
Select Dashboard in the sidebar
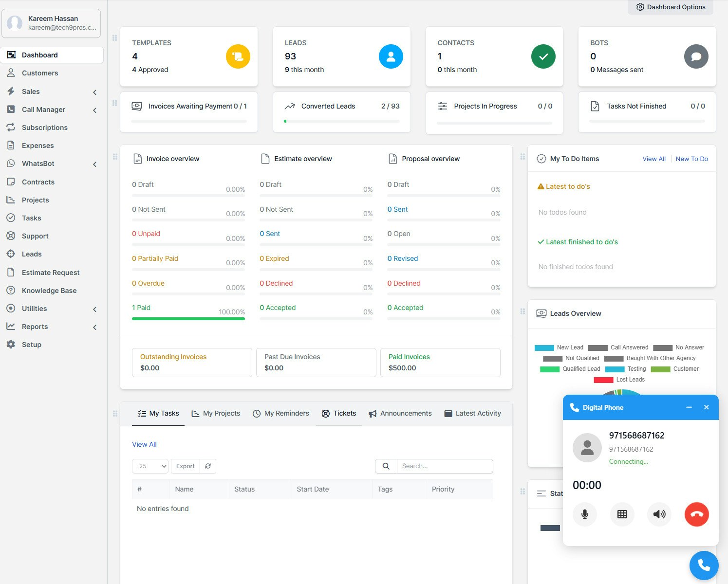tap(52, 55)
